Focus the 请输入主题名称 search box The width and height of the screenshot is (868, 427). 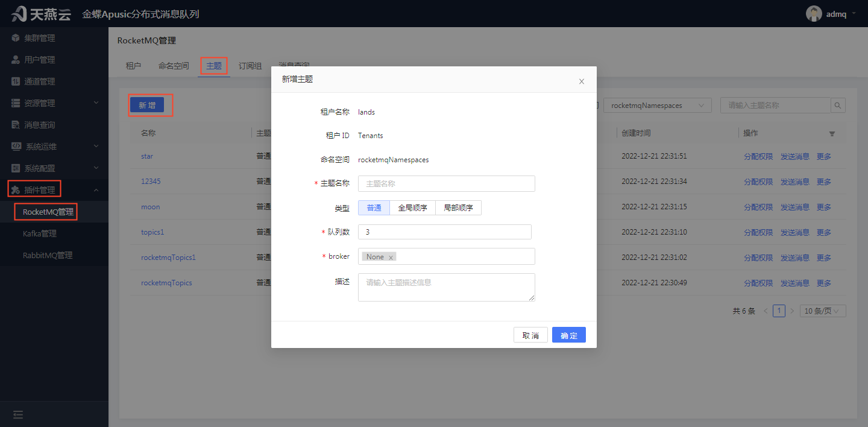pyautogui.click(x=775, y=106)
